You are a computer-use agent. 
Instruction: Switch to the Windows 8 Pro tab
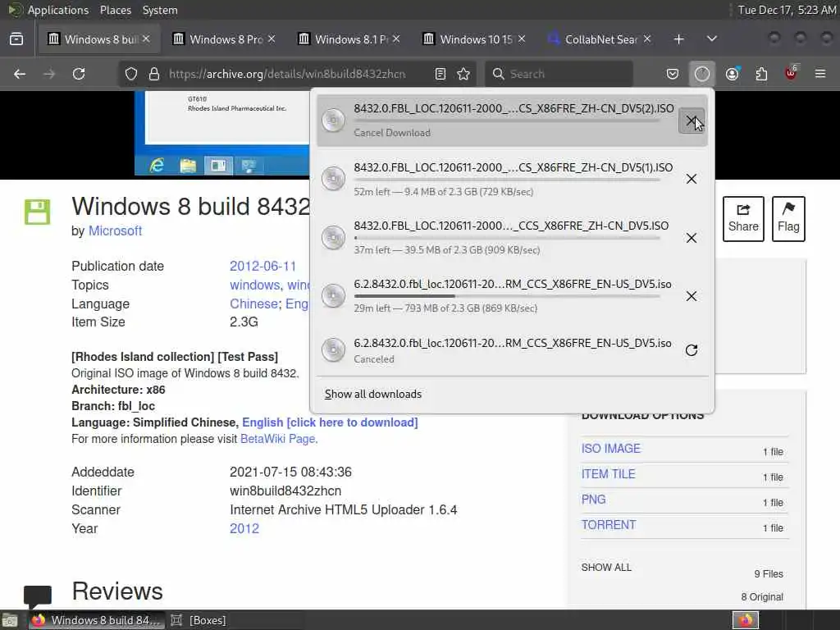click(x=223, y=39)
